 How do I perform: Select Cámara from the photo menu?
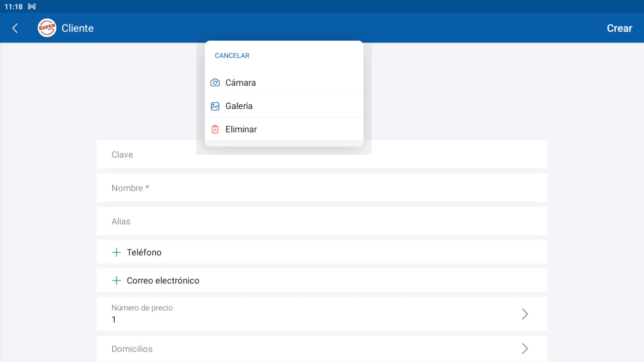(240, 83)
